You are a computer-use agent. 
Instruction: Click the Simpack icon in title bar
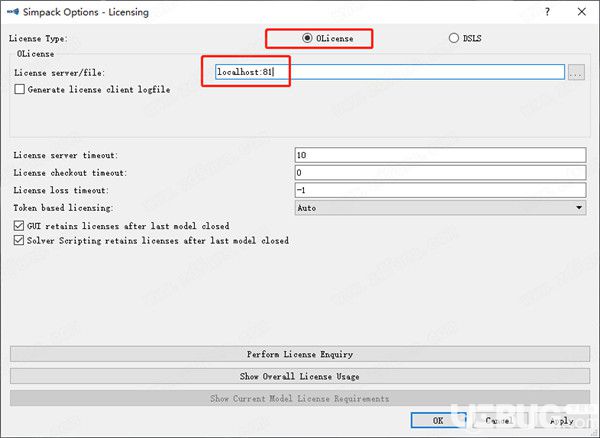tap(13, 12)
